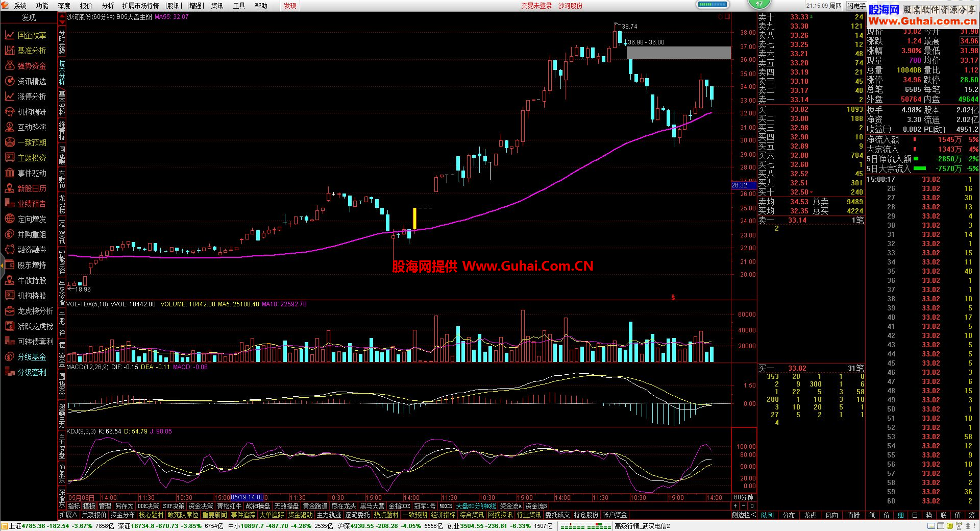Viewport: 980px width, 531px height.
Task: Open the 报价 menu
Action: pos(86,6)
